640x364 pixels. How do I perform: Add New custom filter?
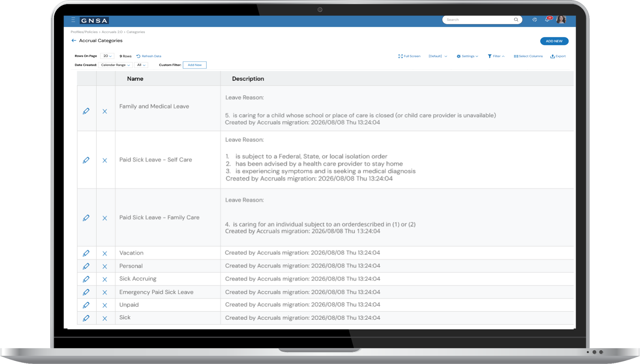click(x=195, y=65)
